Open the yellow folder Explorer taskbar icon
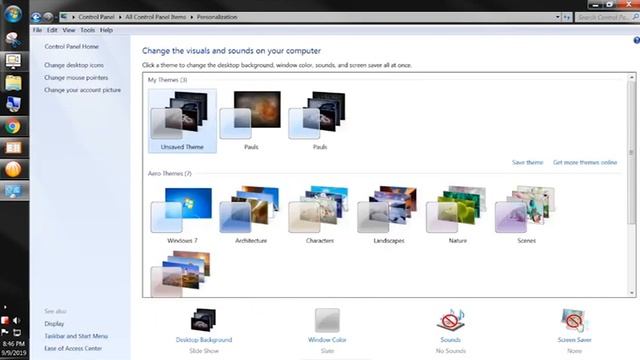 coord(13,83)
